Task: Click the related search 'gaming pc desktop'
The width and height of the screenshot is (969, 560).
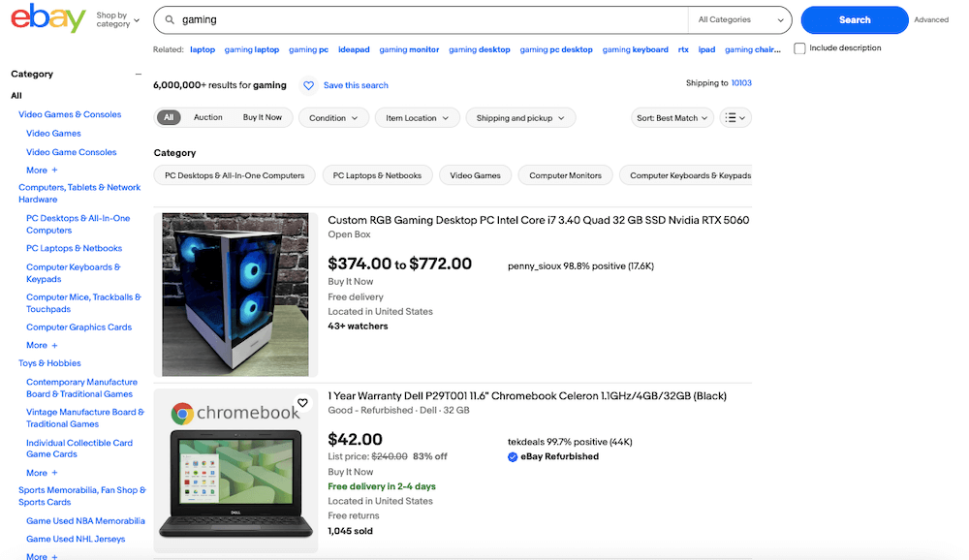Action: pyautogui.click(x=556, y=49)
